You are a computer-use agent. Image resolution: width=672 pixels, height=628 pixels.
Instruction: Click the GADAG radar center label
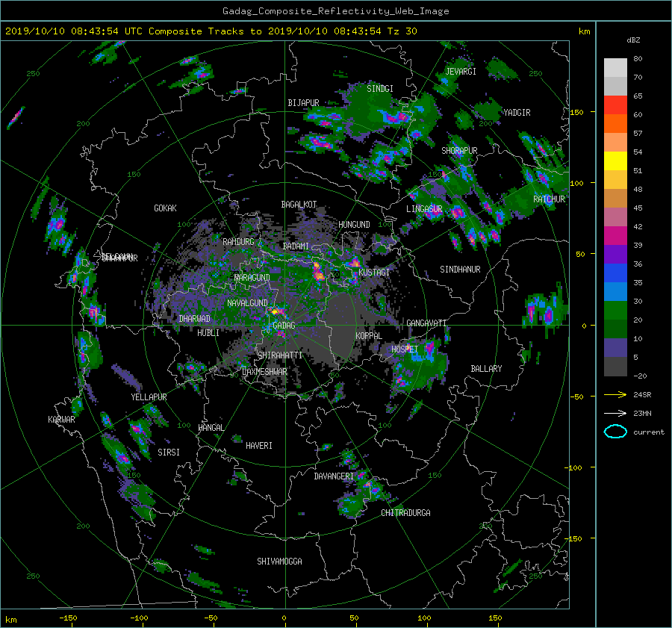click(284, 326)
